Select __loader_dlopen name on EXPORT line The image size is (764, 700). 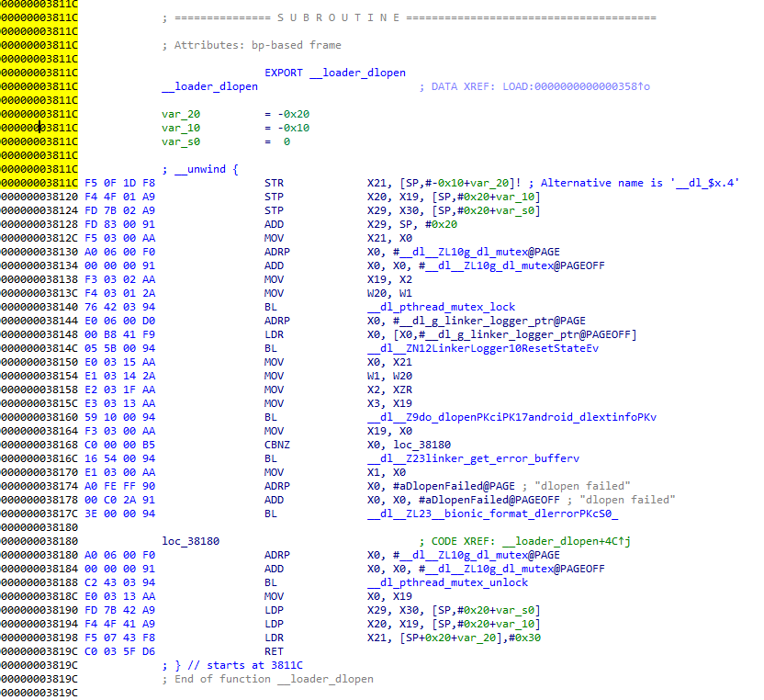(x=357, y=73)
